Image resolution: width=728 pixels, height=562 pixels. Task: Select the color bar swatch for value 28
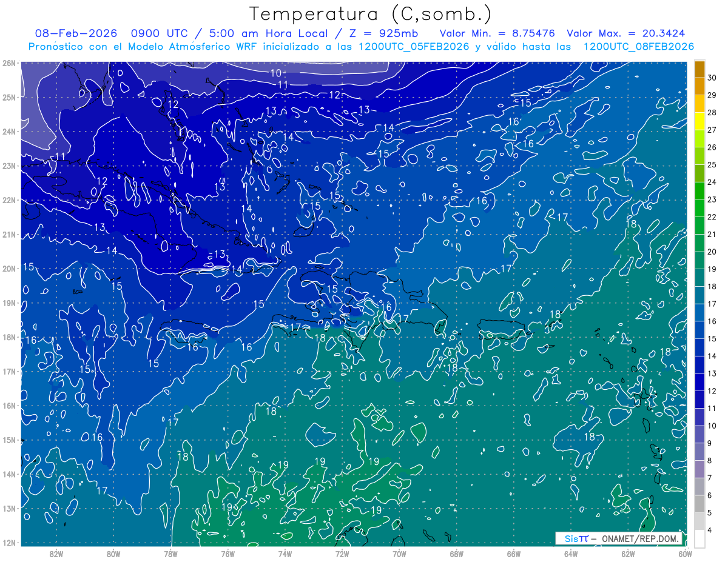point(699,104)
